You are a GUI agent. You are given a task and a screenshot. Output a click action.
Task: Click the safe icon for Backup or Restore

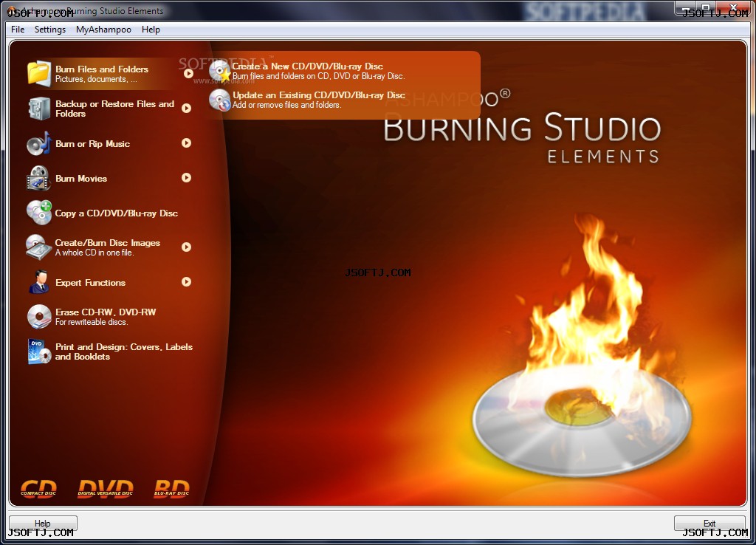pyautogui.click(x=38, y=109)
